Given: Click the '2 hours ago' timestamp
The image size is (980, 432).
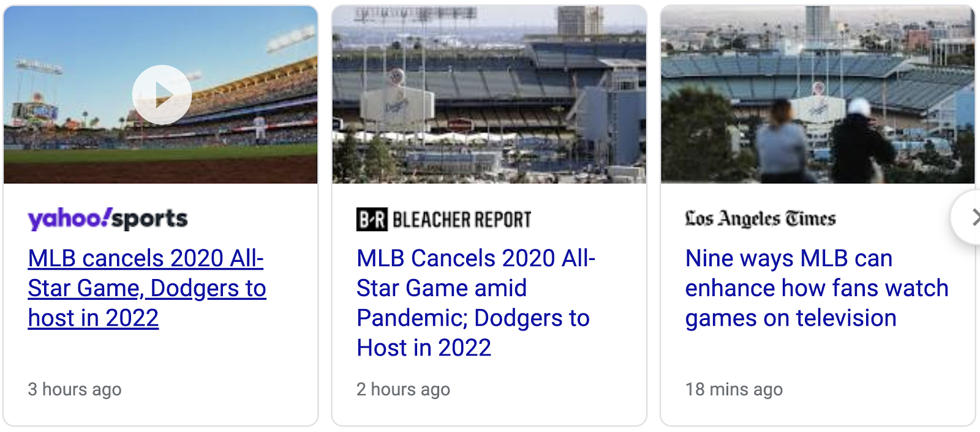Looking at the screenshot, I should [403, 389].
